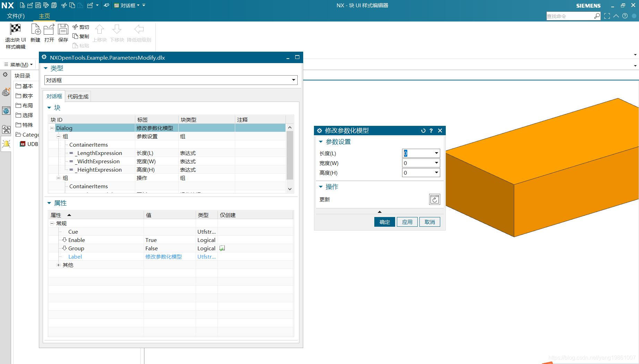The height and width of the screenshot is (364, 639).
Task: Open help with the question mark icon
Action: coord(625,16)
